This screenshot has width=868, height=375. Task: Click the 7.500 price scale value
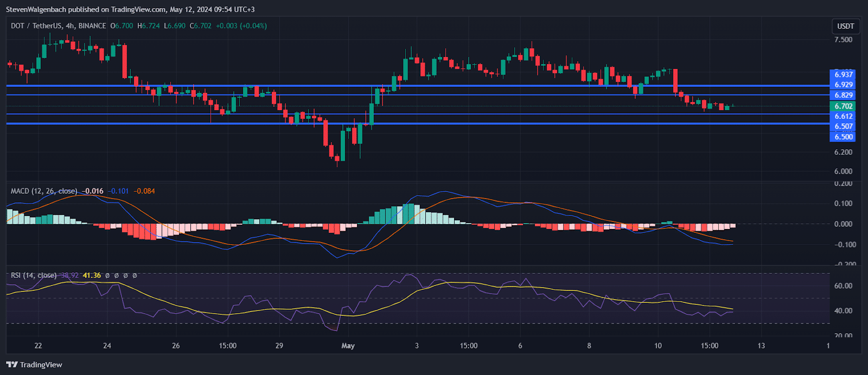(x=843, y=40)
